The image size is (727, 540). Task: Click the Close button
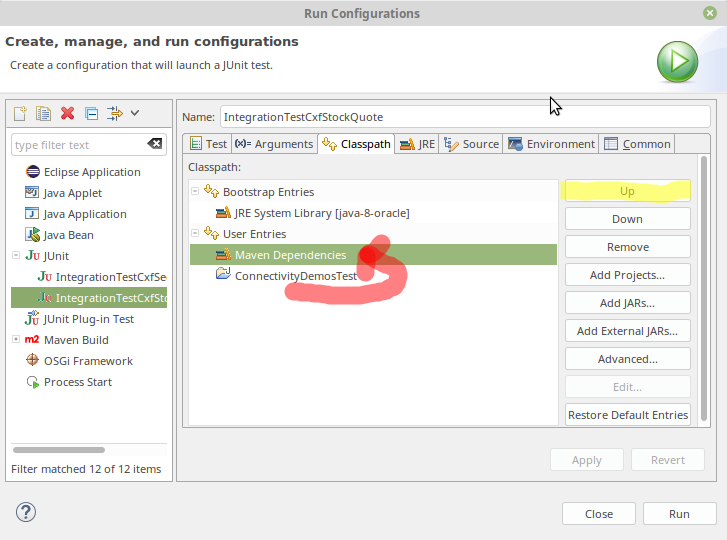(x=599, y=514)
